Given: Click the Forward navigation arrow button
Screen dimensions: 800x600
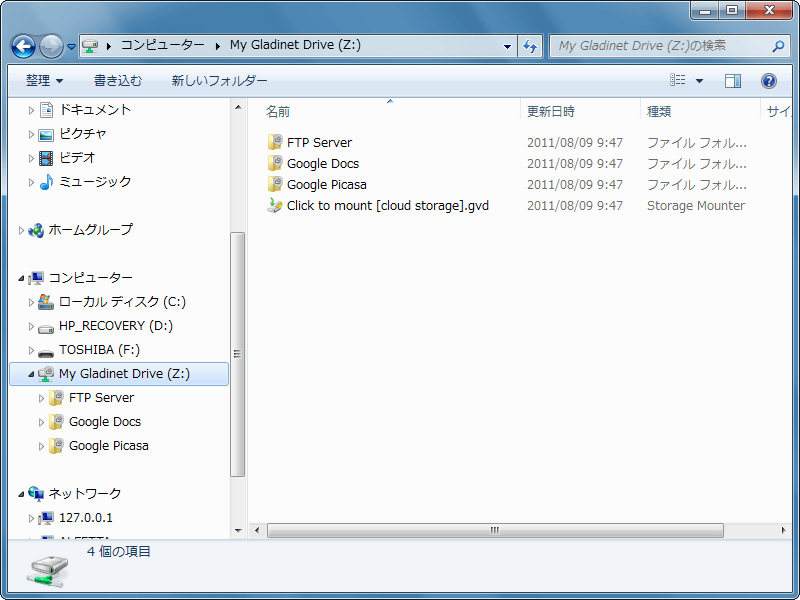Looking at the screenshot, I should [51, 46].
